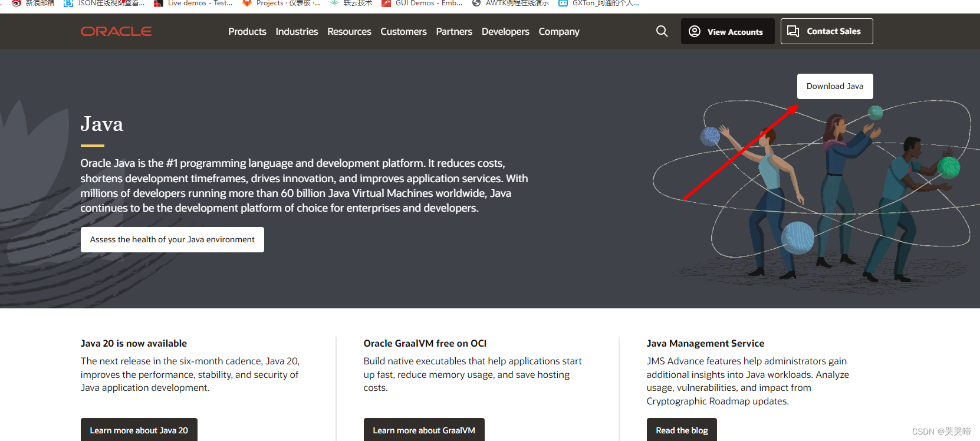The width and height of the screenshot is (980, 441).
Task: Click the Contact Sales button
Action: 827,31
